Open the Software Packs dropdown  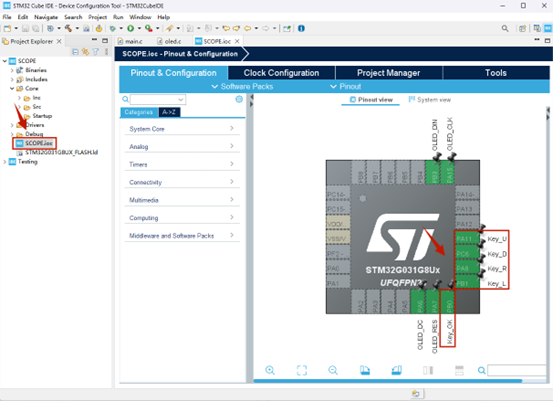243,86
